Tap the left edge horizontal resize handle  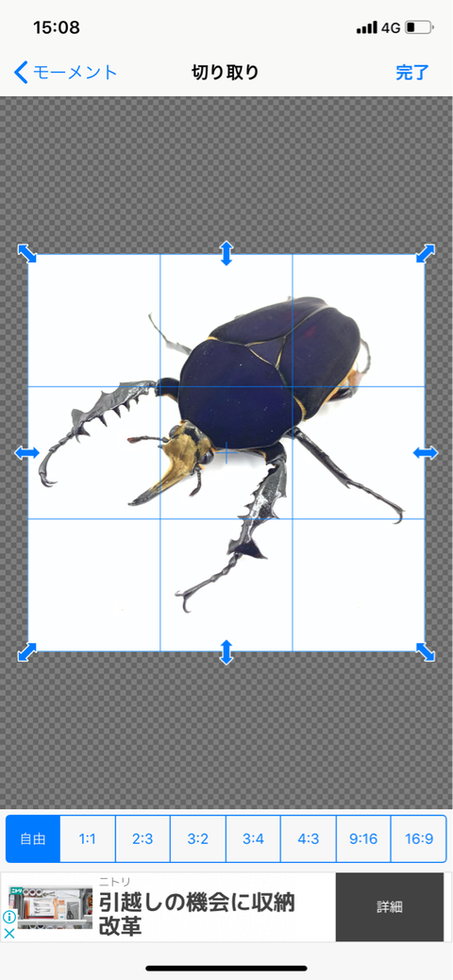click(26, 453)
